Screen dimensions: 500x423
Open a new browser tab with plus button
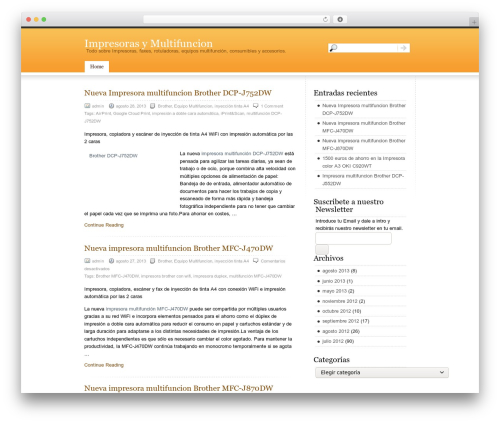(474, 22)
